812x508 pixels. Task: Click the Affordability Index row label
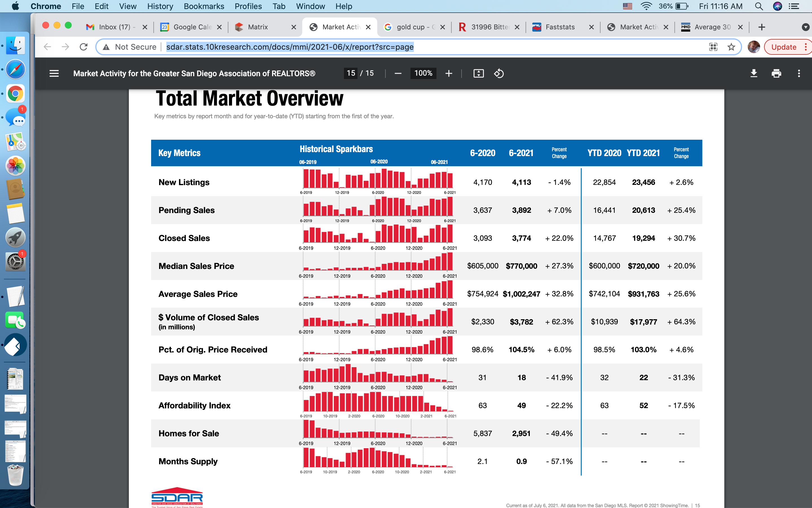194,406
